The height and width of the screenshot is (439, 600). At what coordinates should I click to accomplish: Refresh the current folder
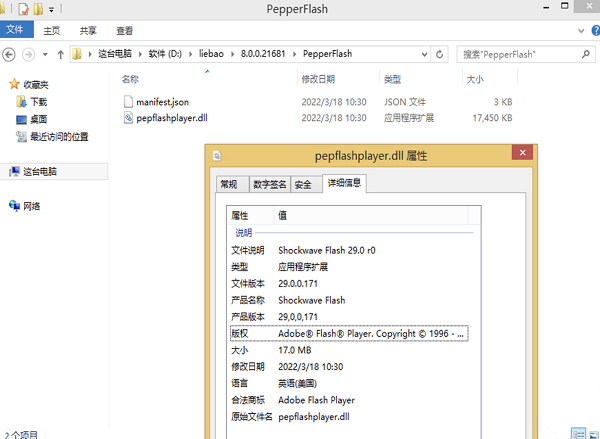tap(439, 54)
